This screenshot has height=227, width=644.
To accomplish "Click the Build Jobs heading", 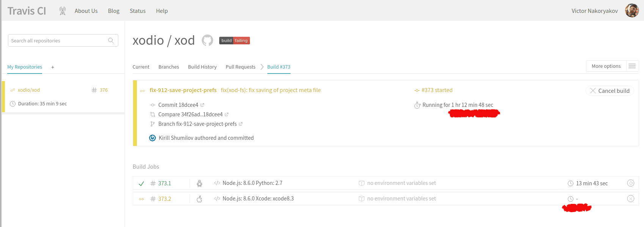I will (x=146, y=167).
